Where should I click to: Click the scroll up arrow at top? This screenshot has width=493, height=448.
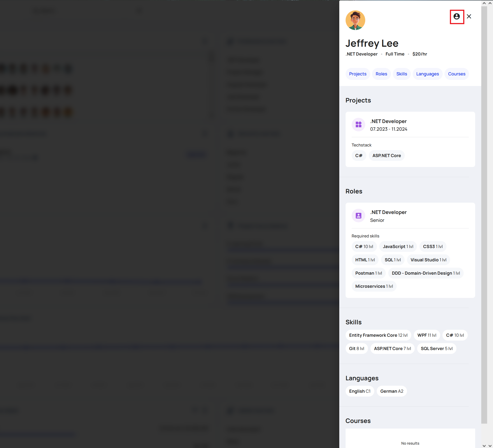tap(484, 3)
